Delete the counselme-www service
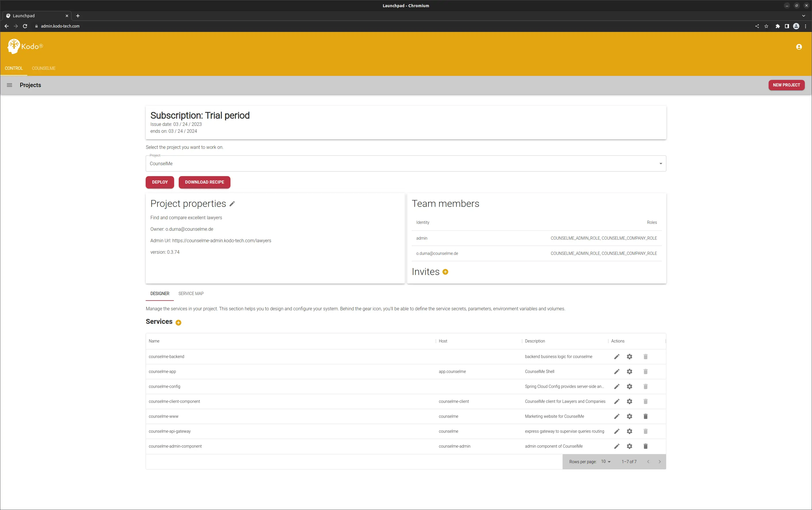 (x=645, y=416)
